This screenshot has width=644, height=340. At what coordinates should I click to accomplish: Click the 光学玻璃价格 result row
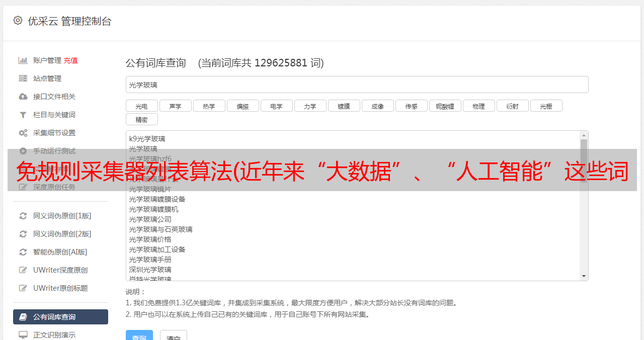[x=150, y=239]
